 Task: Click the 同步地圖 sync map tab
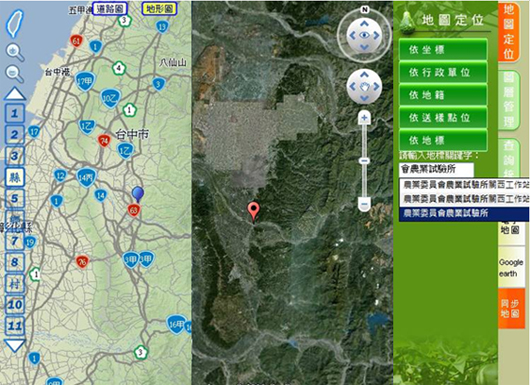coord(511,308)
